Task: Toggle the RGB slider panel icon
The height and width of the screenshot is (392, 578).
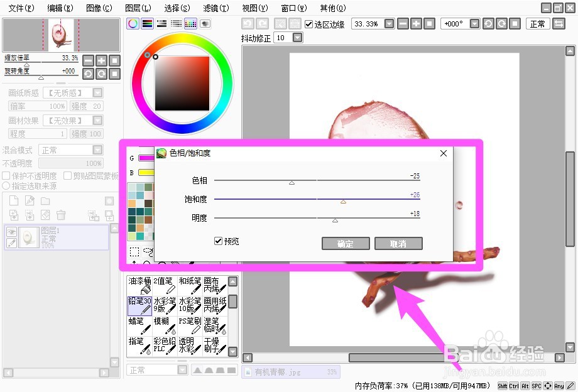Action: (148, 24)
